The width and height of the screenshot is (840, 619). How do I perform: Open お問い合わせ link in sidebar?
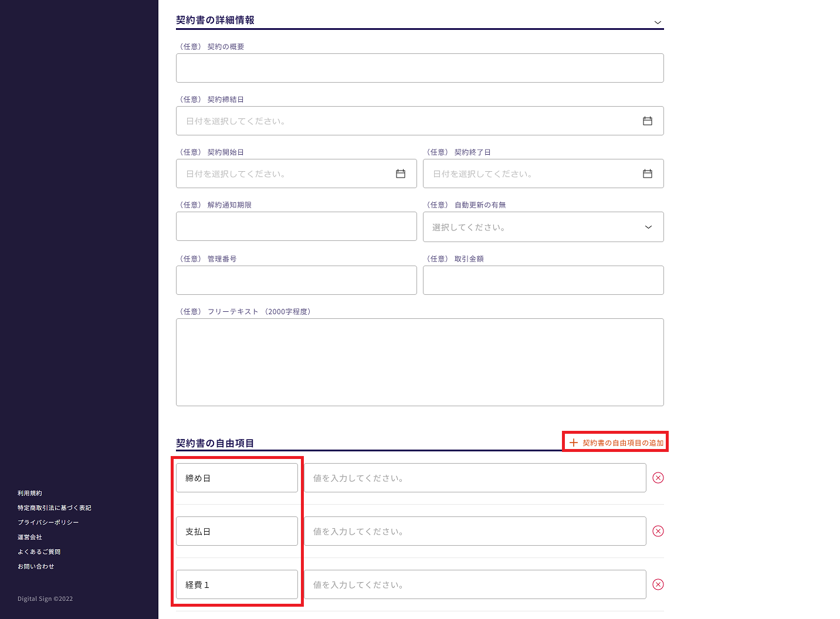[36, 566]
